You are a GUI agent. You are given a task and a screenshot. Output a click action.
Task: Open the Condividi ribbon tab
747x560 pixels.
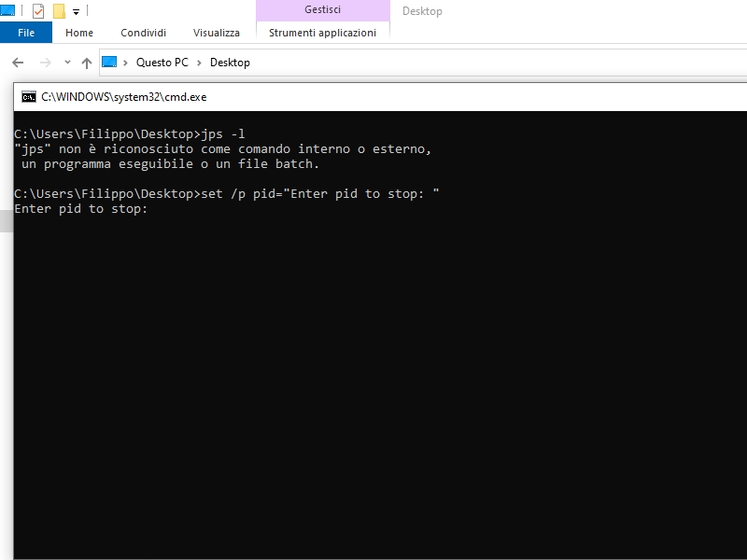pyautogui.click(x=143, y=33)
